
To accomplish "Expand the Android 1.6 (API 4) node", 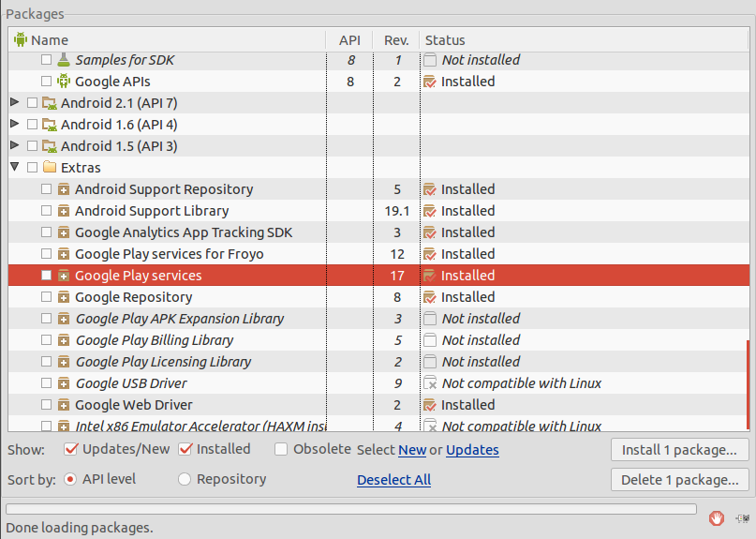I will pos(15,124).
